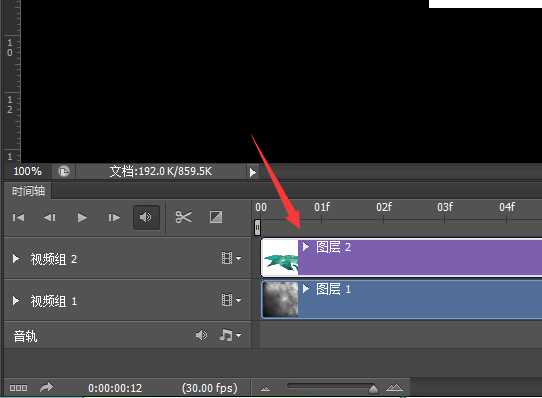Open filmstrip menu for 视频组 1
The width and height of the screenshot is (542, 398).
click(x=231, y=300)
